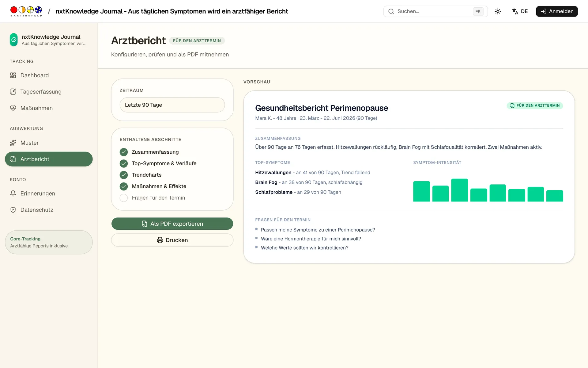This screenshot has height=368, width=588.
Task: Go to Tageserfassung page
Action: click(x=49, y=92)
